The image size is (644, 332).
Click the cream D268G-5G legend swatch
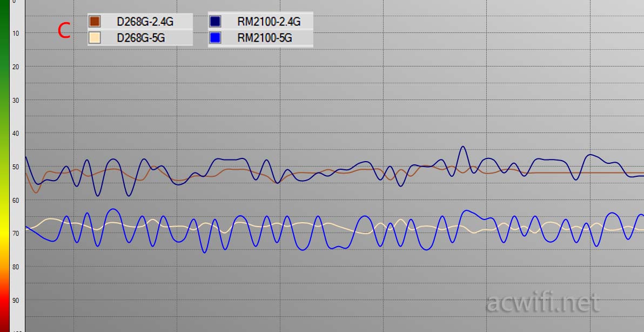pyautogui.click(x=95, y=38)
